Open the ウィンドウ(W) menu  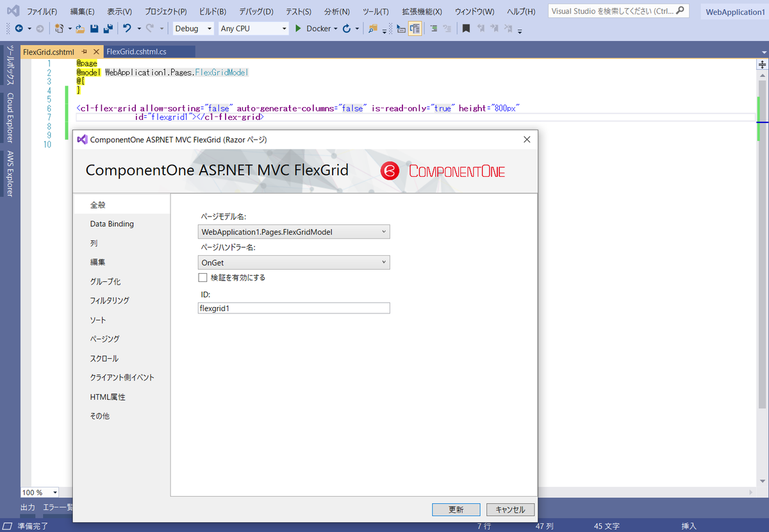click(474, 12)
